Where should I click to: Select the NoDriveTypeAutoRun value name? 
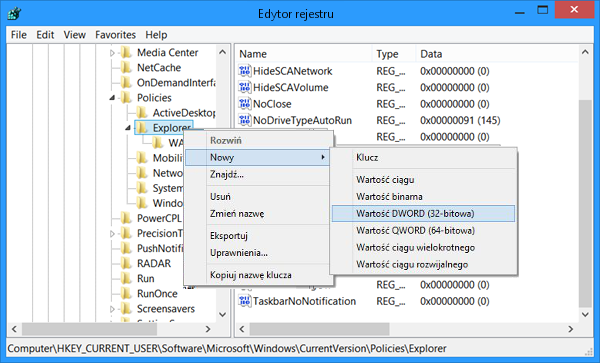point(302,120)
